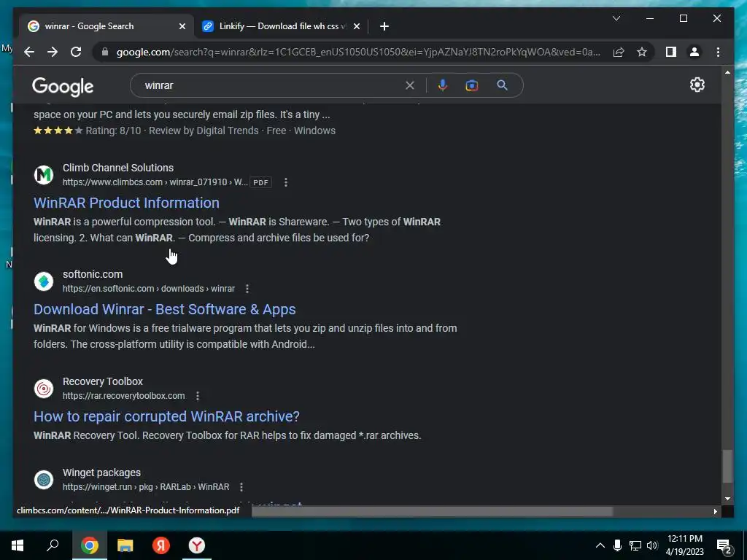The image size is (747, 560).
Task: Open Yandex red app in taskbar
Action: (161, 545)
